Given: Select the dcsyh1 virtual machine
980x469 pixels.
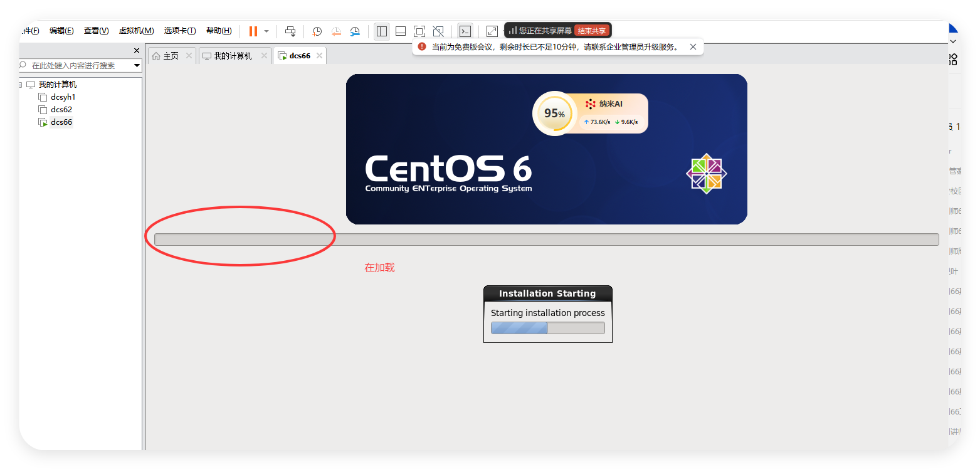Looking at the screenshot, I should pos(63,97).
